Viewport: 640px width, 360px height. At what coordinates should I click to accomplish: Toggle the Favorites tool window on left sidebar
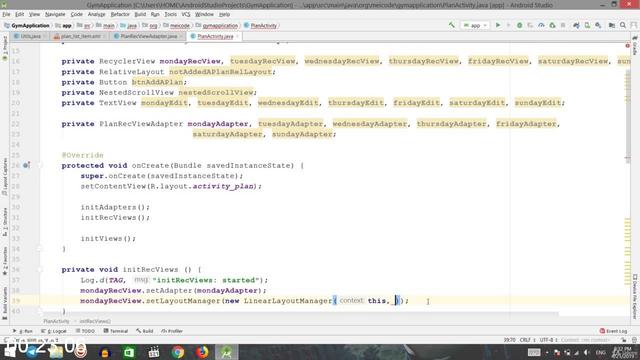(x=5, y=261)
